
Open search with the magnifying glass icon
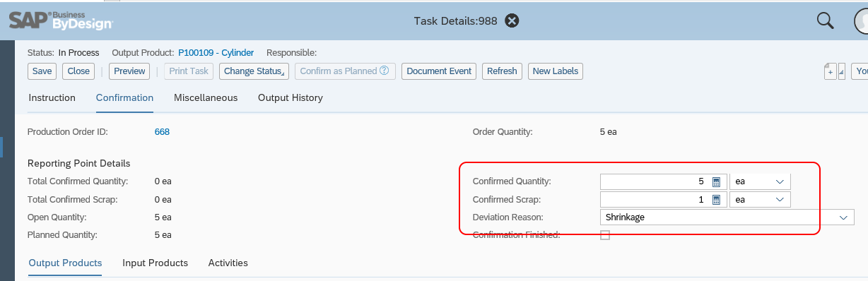coord(826,20)
